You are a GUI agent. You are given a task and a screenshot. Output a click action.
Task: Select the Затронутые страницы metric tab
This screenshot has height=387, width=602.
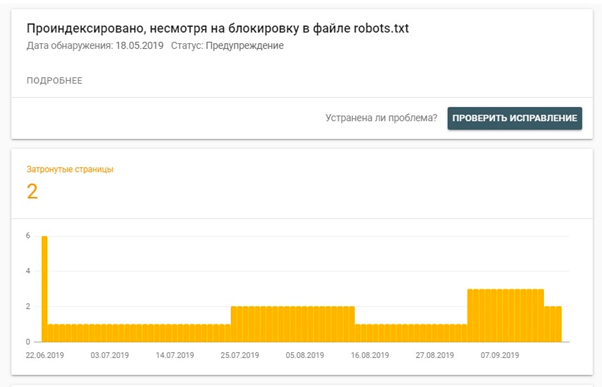pos(70,169)
